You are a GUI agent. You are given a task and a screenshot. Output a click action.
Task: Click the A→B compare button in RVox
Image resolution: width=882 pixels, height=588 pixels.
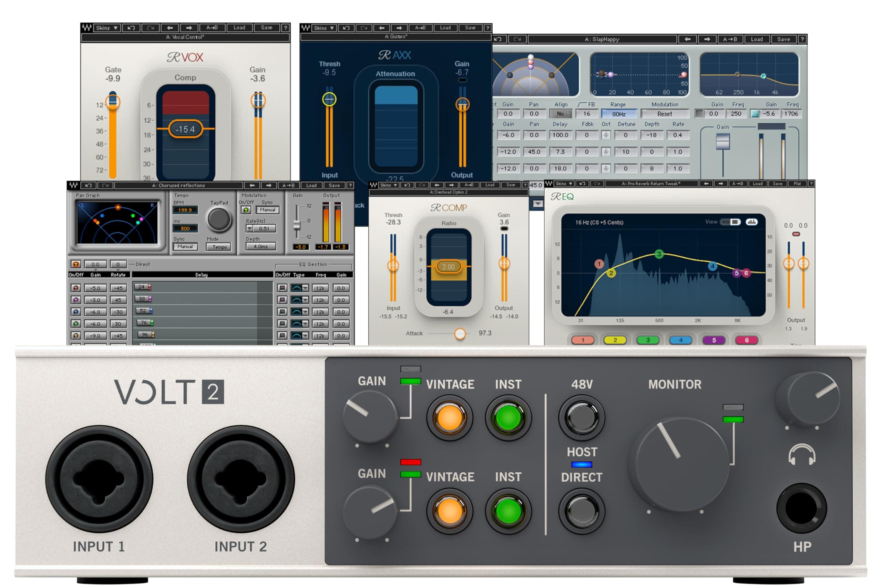(x=212, y=28)
